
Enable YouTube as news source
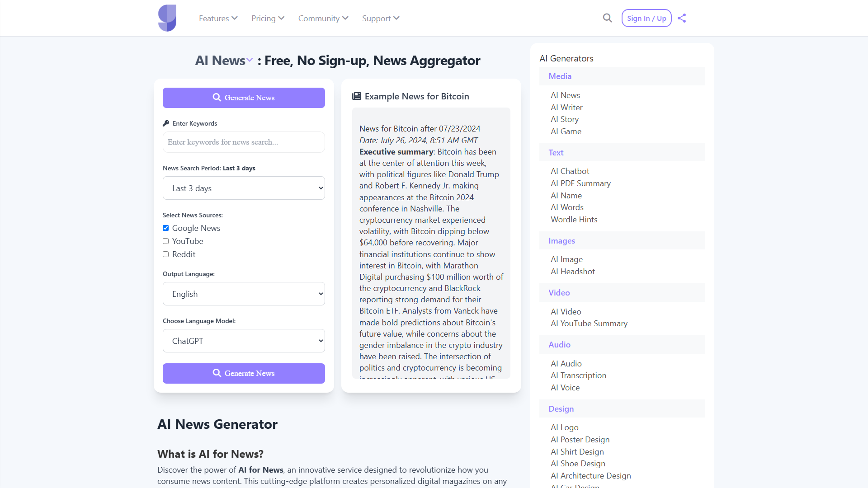click(166, 241)
